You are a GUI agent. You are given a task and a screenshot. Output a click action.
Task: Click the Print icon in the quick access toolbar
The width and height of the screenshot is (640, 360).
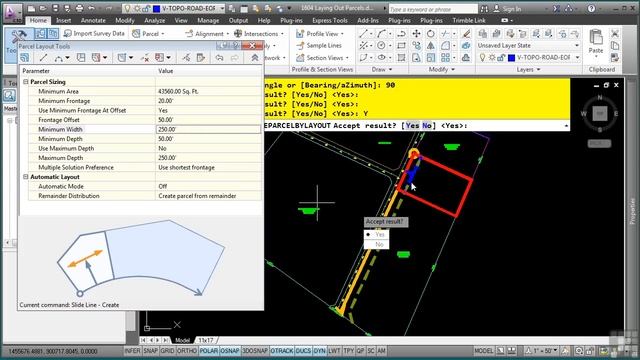point(79,8)
